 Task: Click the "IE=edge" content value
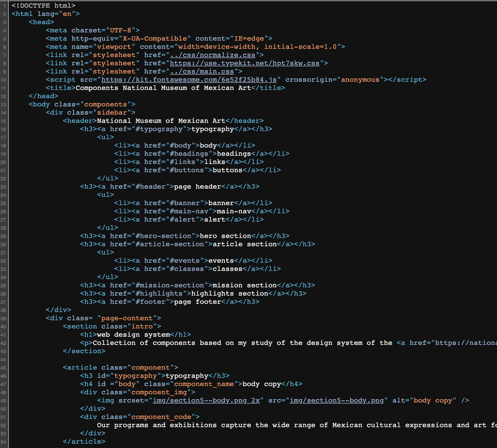(249, 38)
